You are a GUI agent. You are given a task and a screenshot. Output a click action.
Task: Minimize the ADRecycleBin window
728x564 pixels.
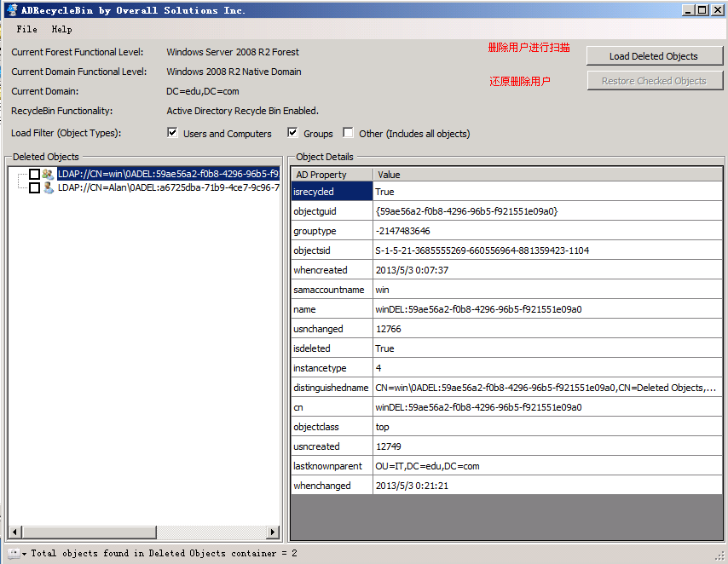(688, 9)
